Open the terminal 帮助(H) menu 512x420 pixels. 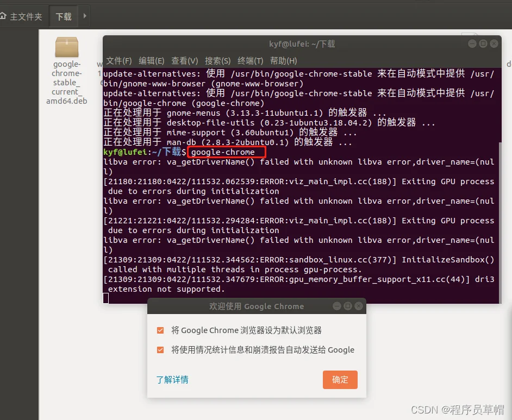point(283,61)
